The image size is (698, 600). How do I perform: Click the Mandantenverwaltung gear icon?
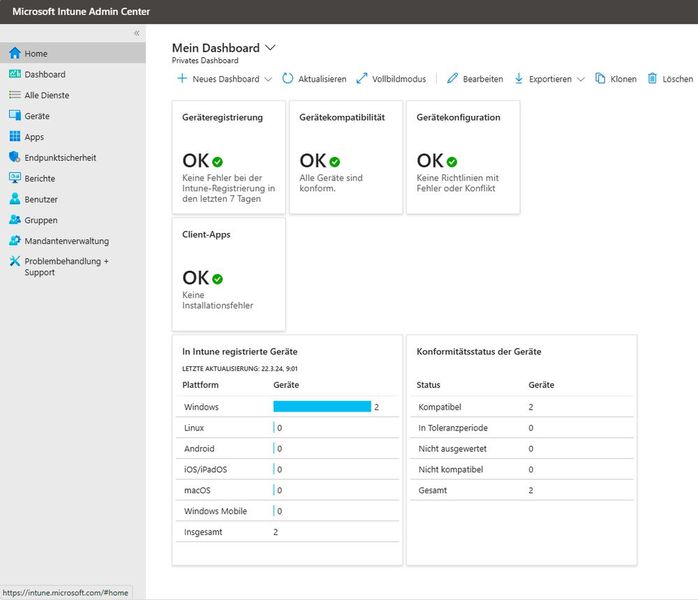coord(15,240)
